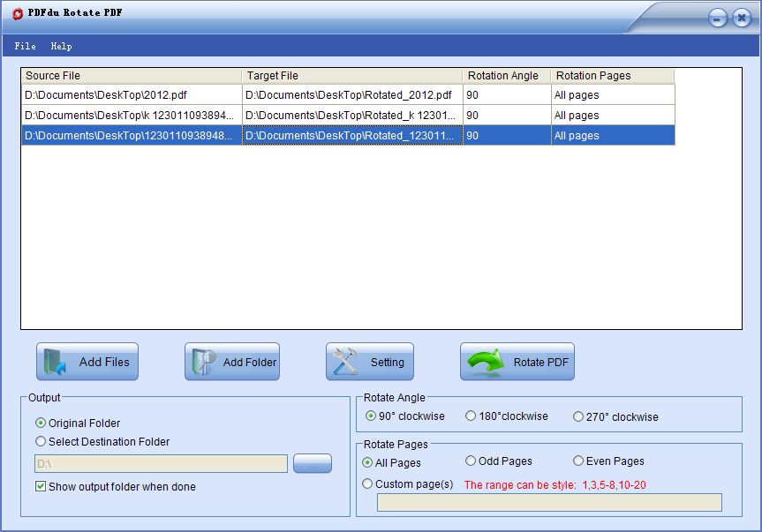The height and width of the screenshot is (532, 762).
Task: Click the Add Folder button label
Action: click(250, 362)
